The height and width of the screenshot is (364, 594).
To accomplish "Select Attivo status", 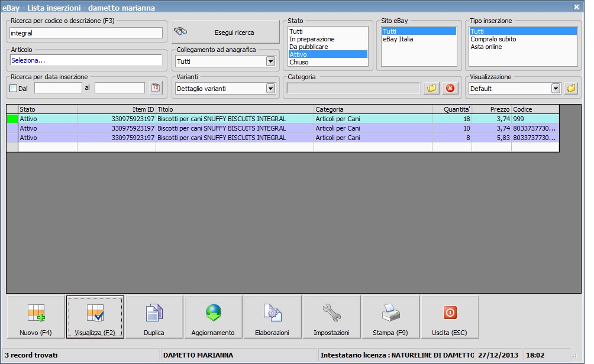I will pos(328,54).
